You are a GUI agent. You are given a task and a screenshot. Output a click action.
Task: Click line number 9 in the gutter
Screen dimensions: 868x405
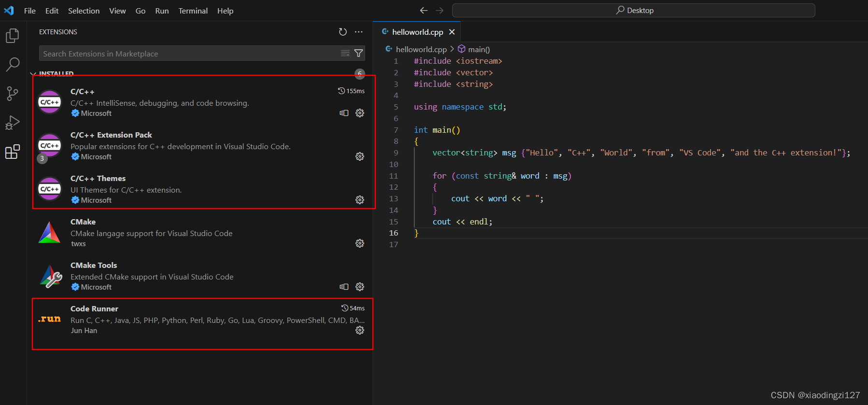point(396,153)
